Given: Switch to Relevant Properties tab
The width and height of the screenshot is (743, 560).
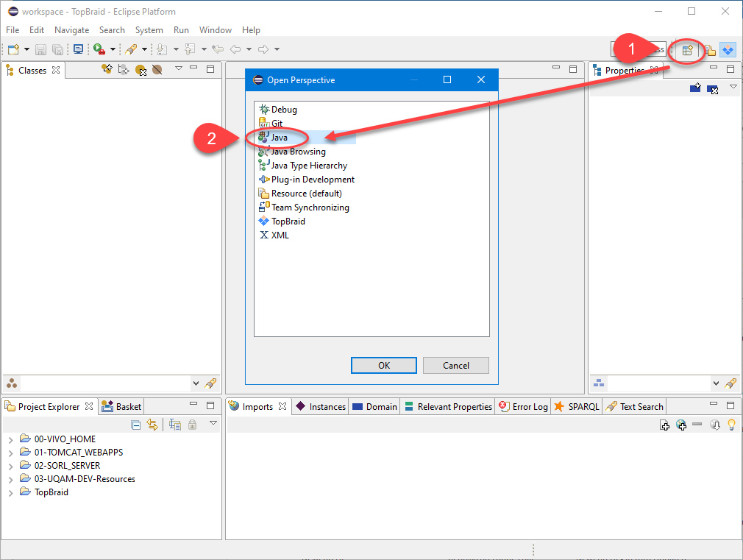Looking at the screenshot, I should [x=448, y=407].
